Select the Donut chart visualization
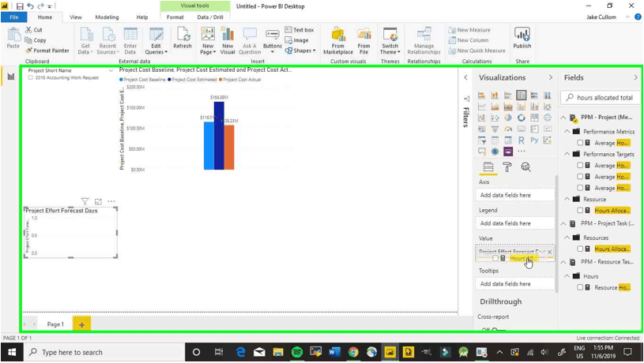The height and width of the screenshot is (363, 644). tap(522, 118)
